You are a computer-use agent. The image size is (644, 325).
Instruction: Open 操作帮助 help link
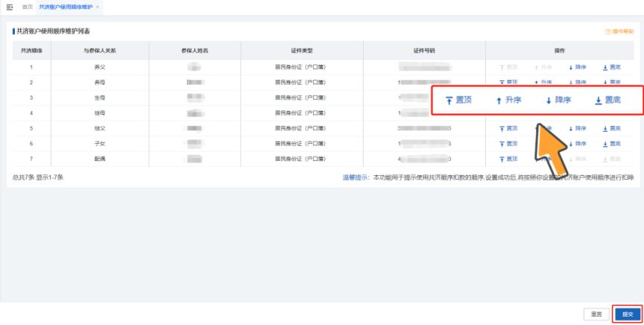click(x=619, y=31)
